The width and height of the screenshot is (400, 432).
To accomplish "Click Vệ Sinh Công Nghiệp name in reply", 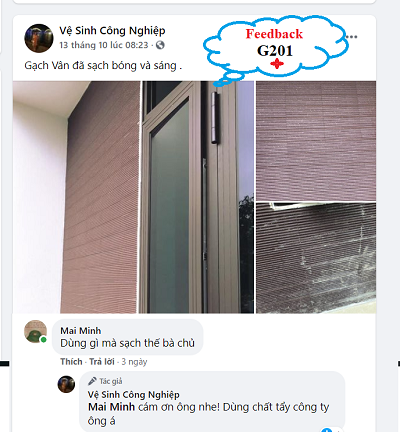I will pos(134,395).
